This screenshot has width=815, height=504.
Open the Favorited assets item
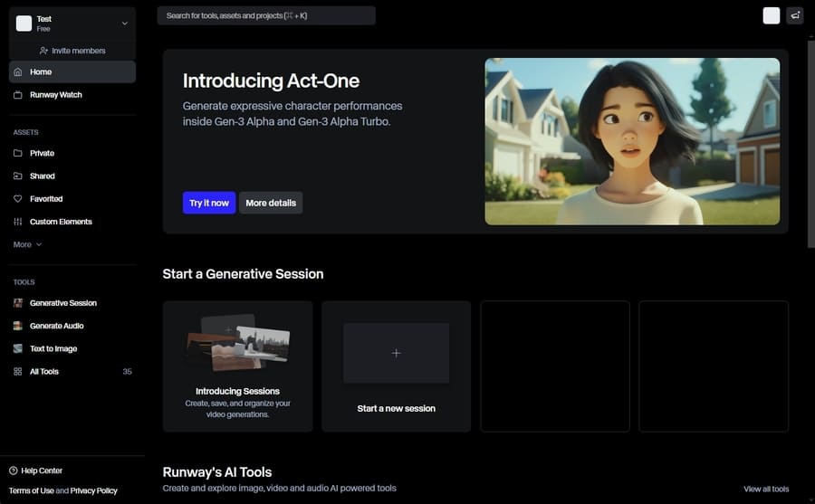pyautogui.click(x=72, y=198)
